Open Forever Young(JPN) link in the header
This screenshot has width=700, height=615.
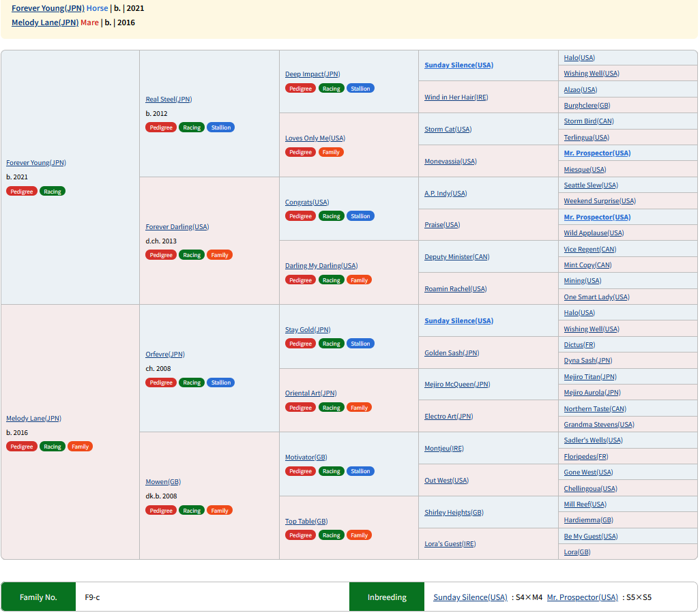(48, 8)
